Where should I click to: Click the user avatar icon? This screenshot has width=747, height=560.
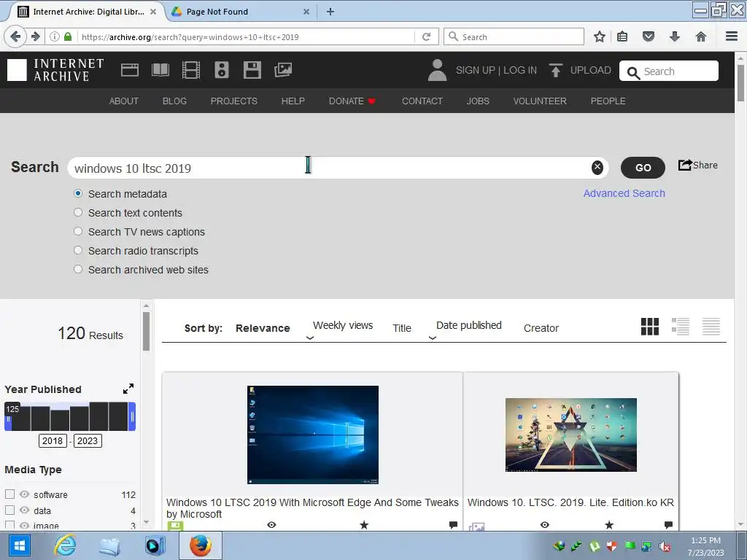tap(437, 70)
